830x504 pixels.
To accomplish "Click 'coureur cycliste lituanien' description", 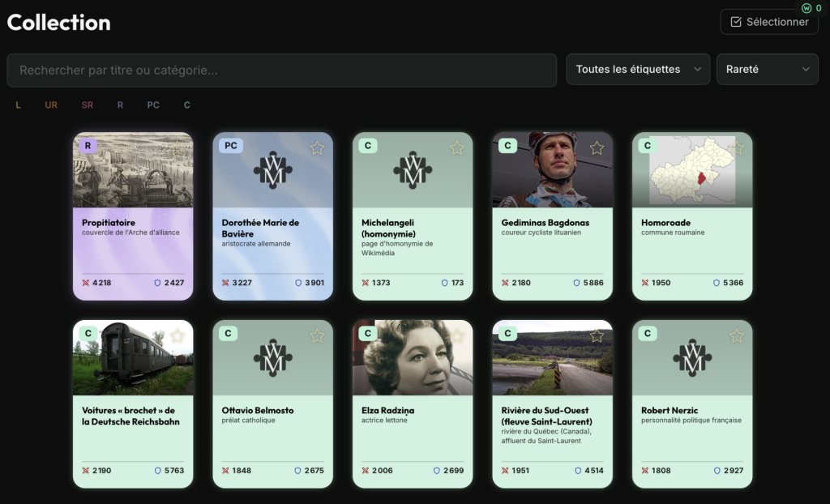I will pos(541,233).
